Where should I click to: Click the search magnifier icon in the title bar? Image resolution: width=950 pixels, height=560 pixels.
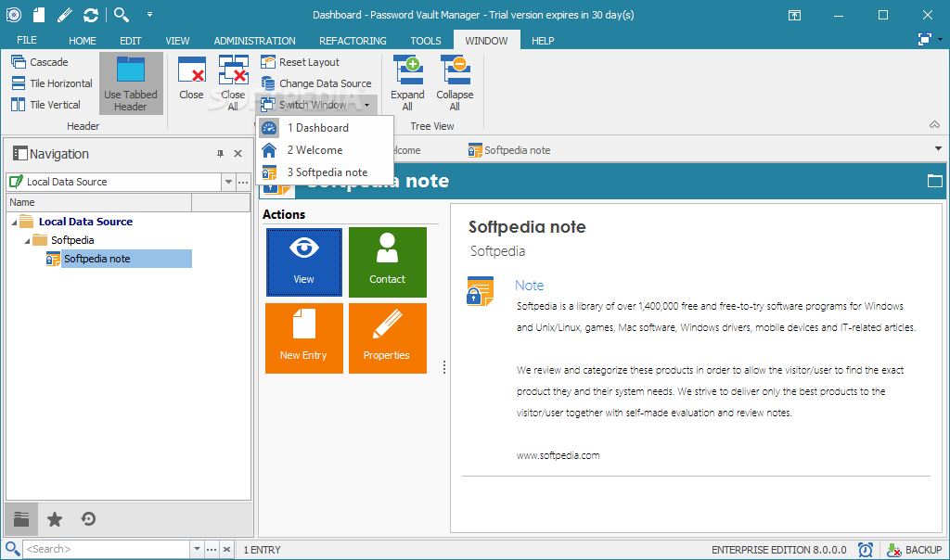click(122, 15)
